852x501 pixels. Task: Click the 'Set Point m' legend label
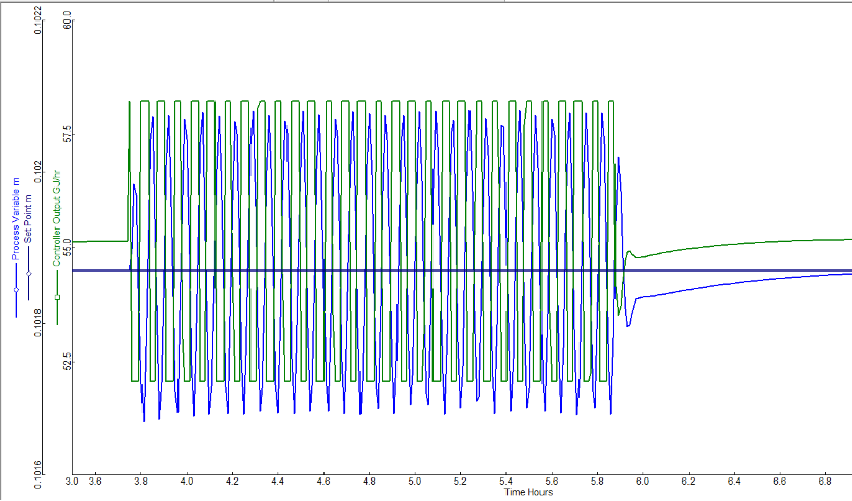29,218
